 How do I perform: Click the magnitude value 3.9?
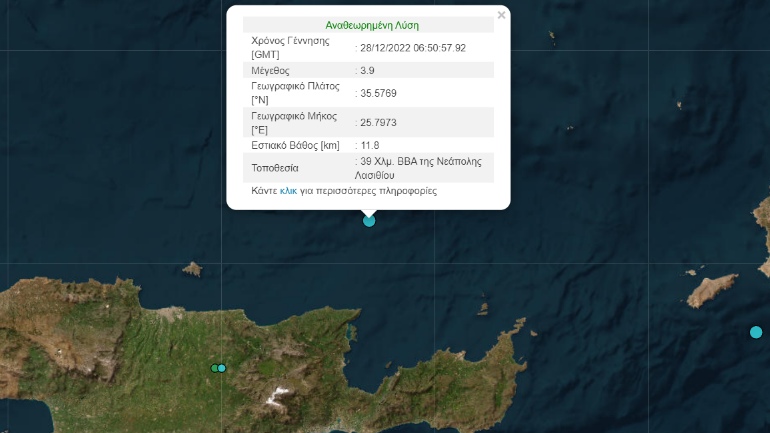365,71
